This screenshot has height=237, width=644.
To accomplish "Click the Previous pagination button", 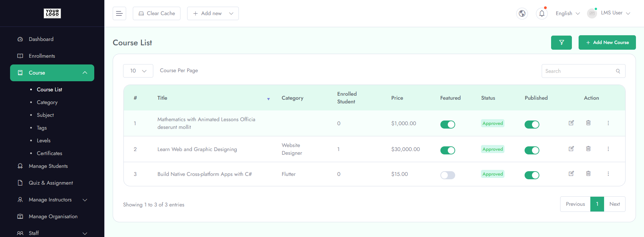I will [x=575, y=204].
